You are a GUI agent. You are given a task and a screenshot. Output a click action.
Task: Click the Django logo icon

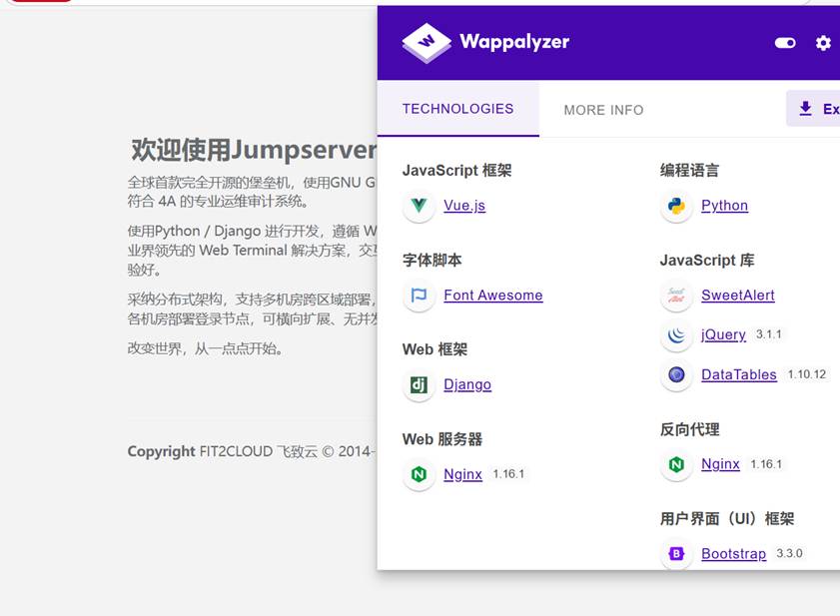419,384
